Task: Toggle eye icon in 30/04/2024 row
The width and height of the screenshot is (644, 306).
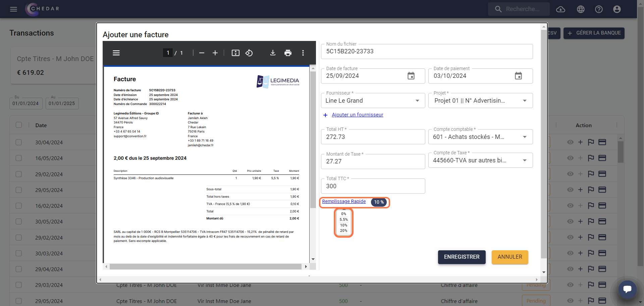Action: [570, 142]
